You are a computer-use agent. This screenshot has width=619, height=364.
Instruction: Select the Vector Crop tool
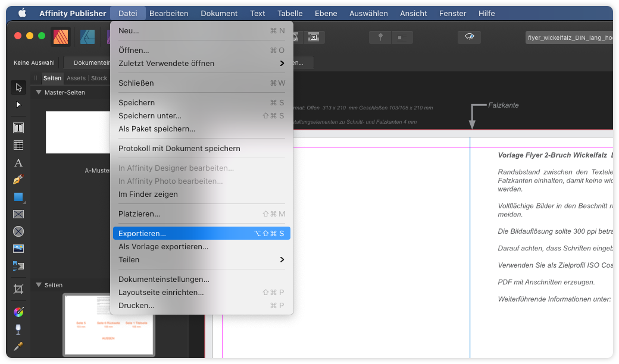[18, 289]
